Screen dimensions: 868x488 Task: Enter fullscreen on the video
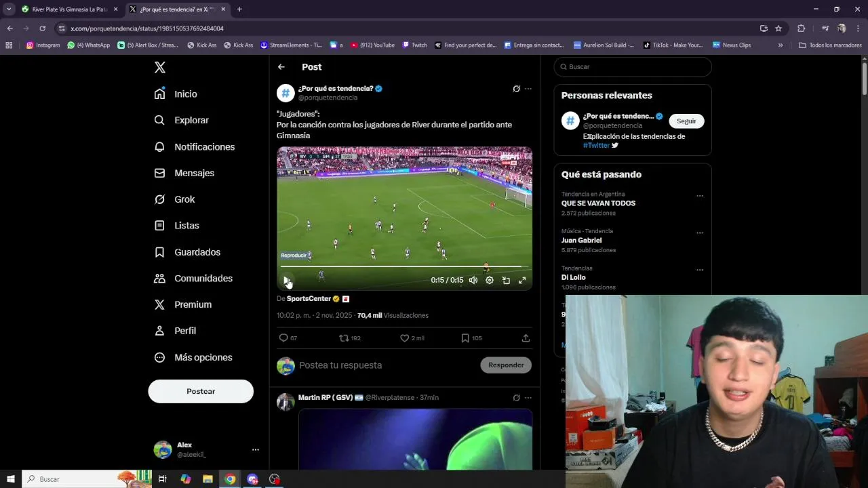pyautogui.click(x=522, y=280)
